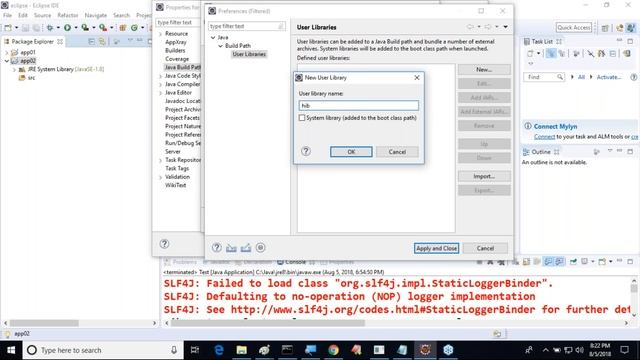
Task: Click the magnifier icon in Task List Find box
Action: [560, 77]
